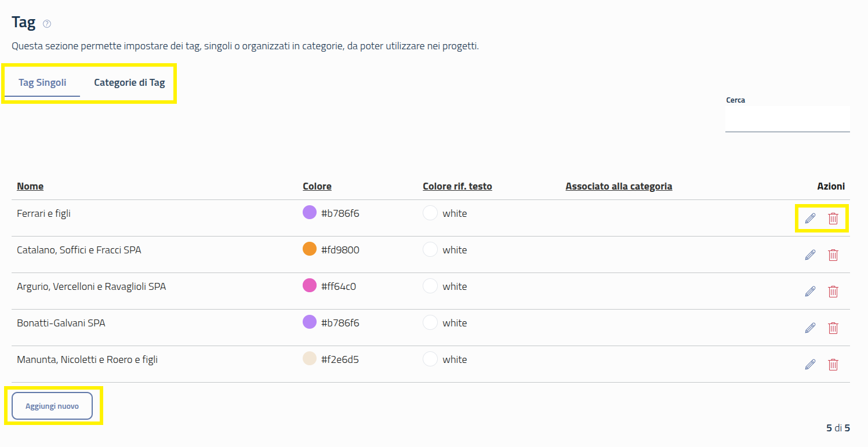
Task: Remove the Argurio, Vercelloni e Ravaglioli SPA tag
Action: point(833,291)
